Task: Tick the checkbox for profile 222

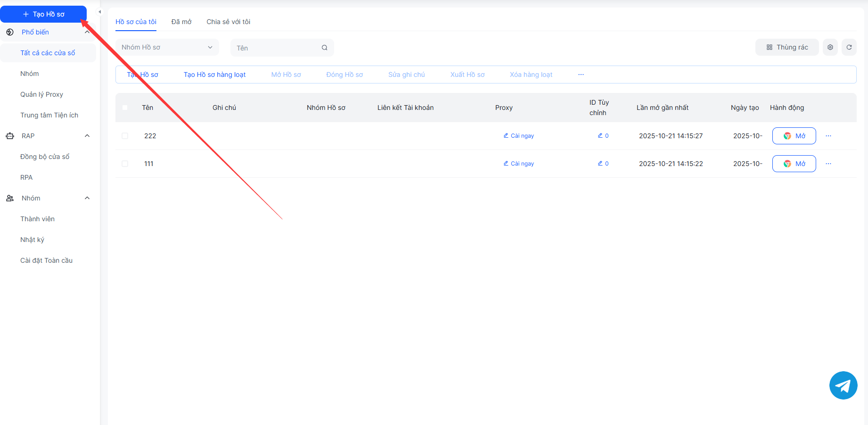Action: click(125, 136)
